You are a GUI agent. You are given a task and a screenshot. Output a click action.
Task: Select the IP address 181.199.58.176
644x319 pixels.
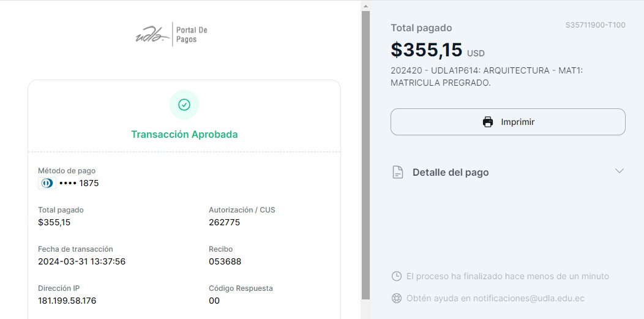(x=67, y=301)
